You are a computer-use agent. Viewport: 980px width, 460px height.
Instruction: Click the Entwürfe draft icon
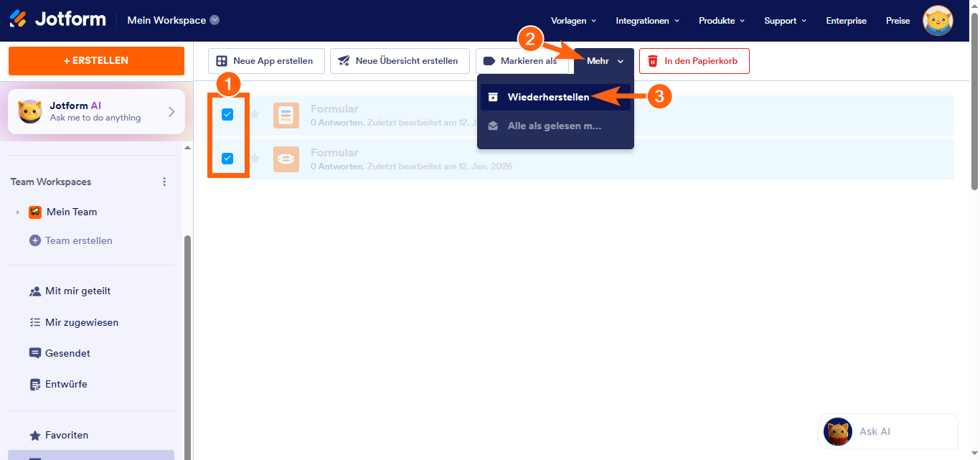(35, 385)
